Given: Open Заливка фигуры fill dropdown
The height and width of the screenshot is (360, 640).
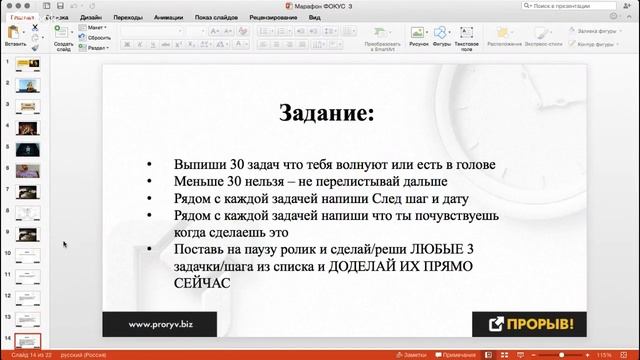Looking at the screenshot, I should click(x=596, y=31).
